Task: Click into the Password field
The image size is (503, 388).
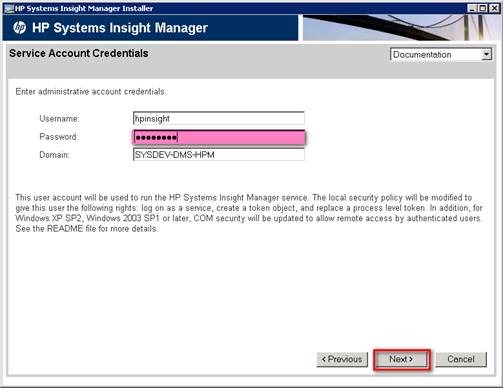Action: click(219, 137)
